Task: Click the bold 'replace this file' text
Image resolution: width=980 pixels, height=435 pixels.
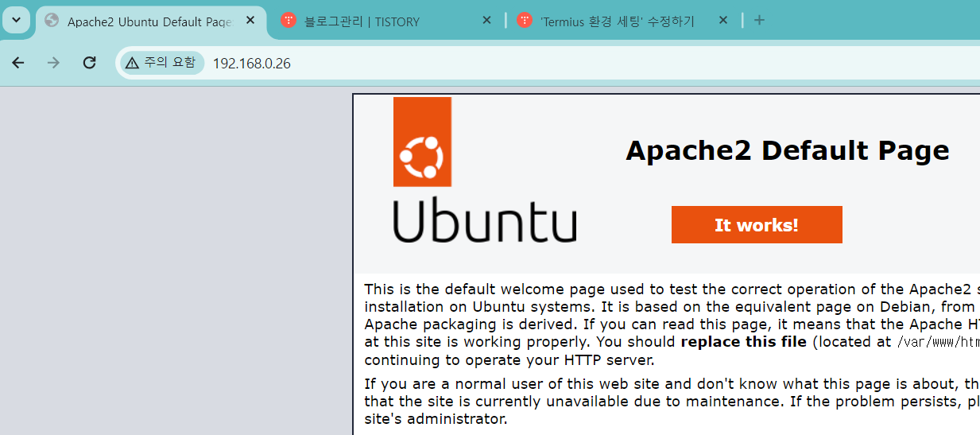Action: coord(743,342)
